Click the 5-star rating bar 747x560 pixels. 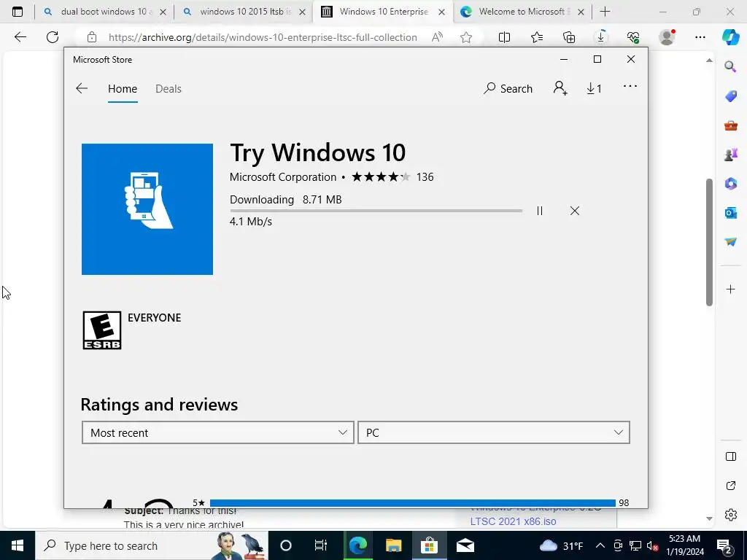point(413,503)
